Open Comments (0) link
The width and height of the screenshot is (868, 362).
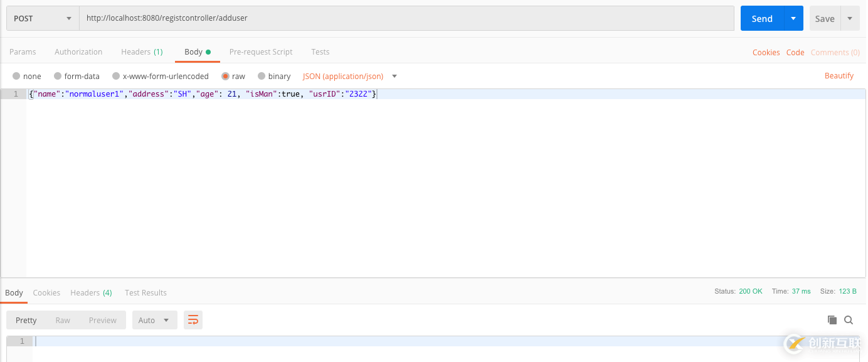pyautogui.click(x=835, y=52)
